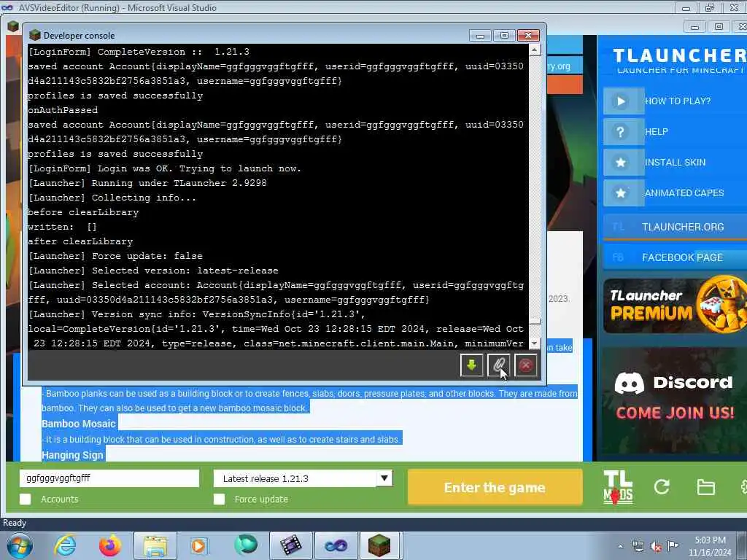Open TLAUNCHER.ORG link button

coord(675,227)
